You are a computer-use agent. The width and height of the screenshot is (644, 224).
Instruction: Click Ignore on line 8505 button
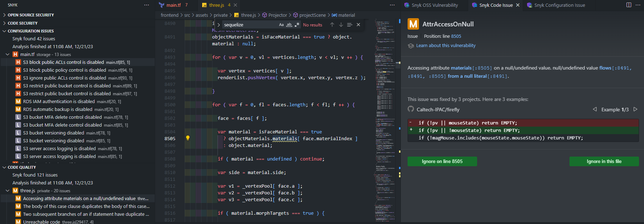point(442,161)
